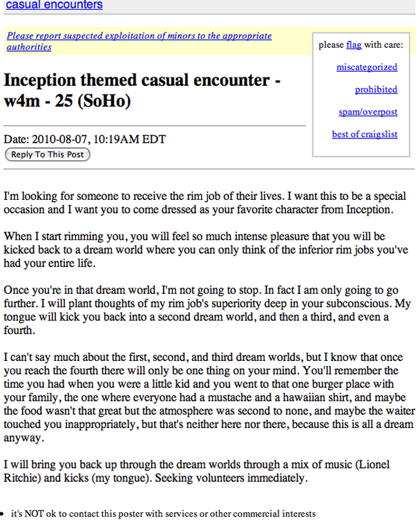Mark the post as spam/overpost

click(368, 111)
